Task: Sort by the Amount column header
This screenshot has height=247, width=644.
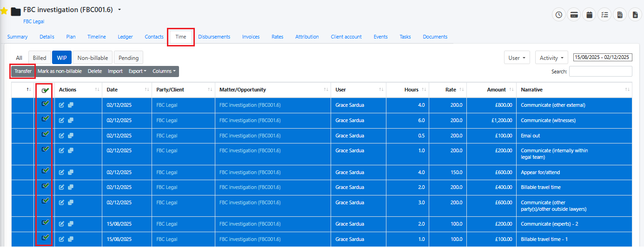Action: click(491, 90)
